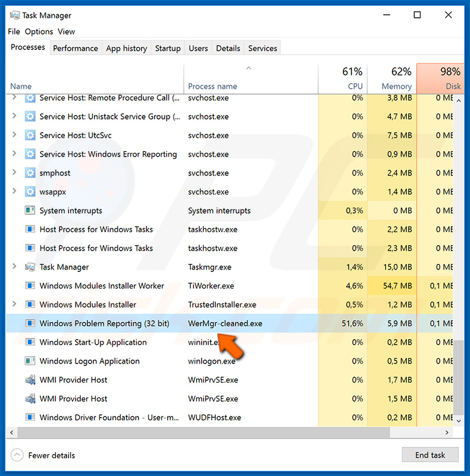Expand the smphost process group
Viewport: 470px width, 476px height.
point(14,172)
